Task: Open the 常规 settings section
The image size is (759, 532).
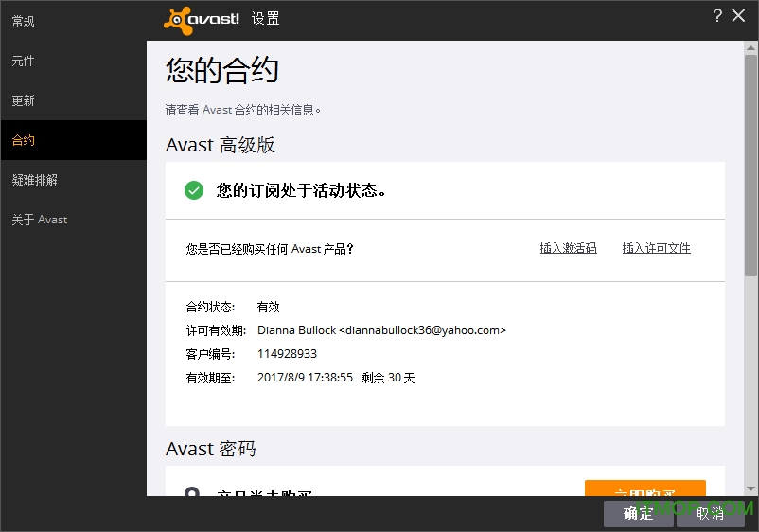Action: (x=24, y=21)
